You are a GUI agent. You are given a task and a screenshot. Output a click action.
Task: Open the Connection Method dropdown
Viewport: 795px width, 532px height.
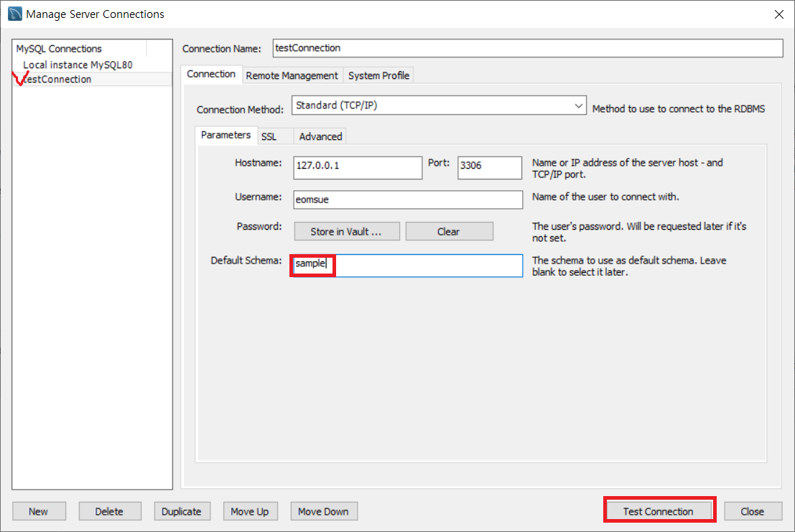[439, 106]
